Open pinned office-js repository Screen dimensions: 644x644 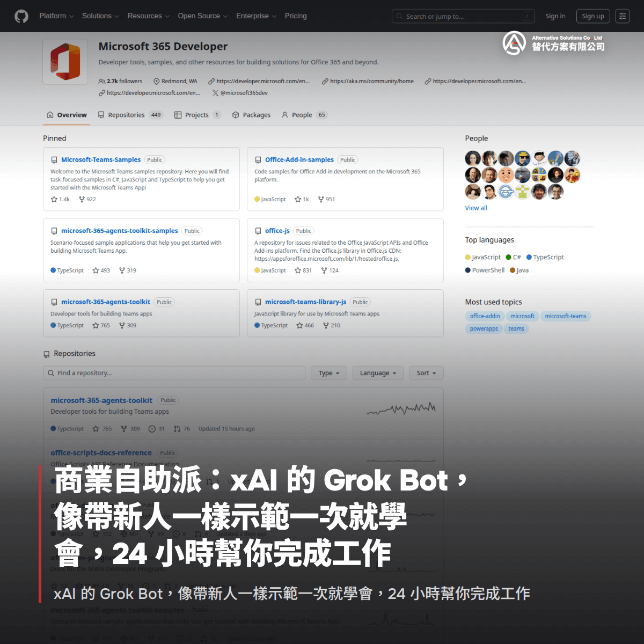[x=277, y=231]
